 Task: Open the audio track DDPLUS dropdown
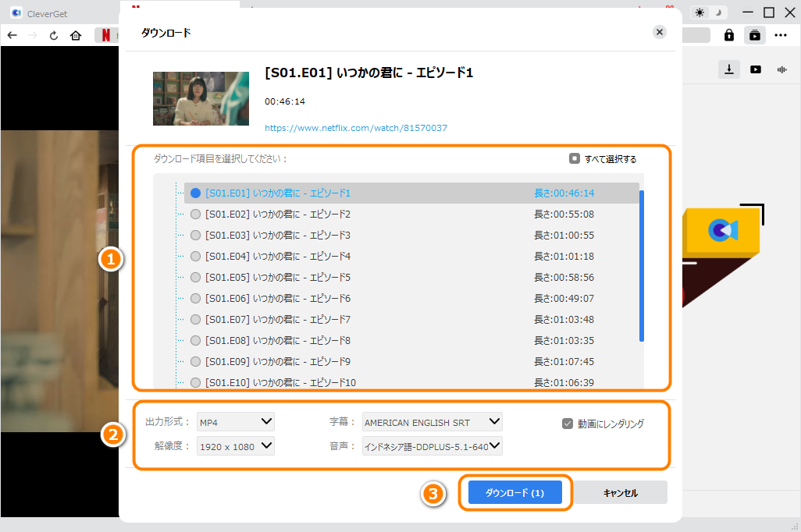[433, 445]
